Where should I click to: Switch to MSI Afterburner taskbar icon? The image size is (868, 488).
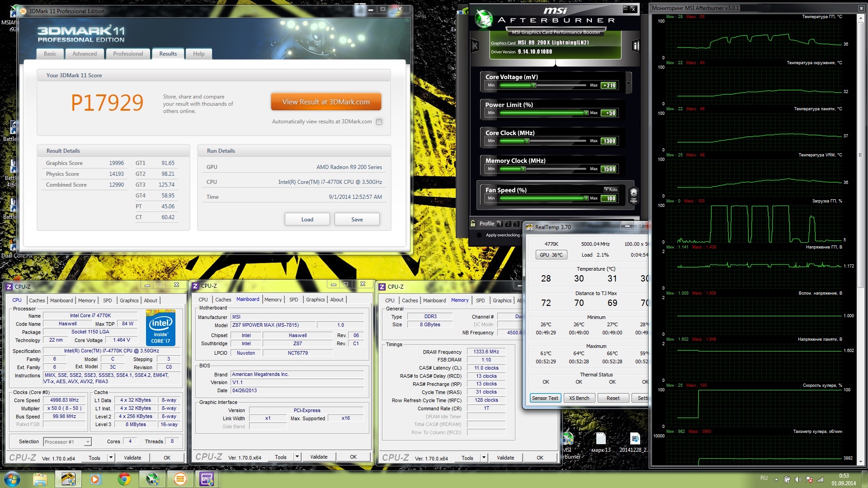pyautogui.click(x=152, y=479)
